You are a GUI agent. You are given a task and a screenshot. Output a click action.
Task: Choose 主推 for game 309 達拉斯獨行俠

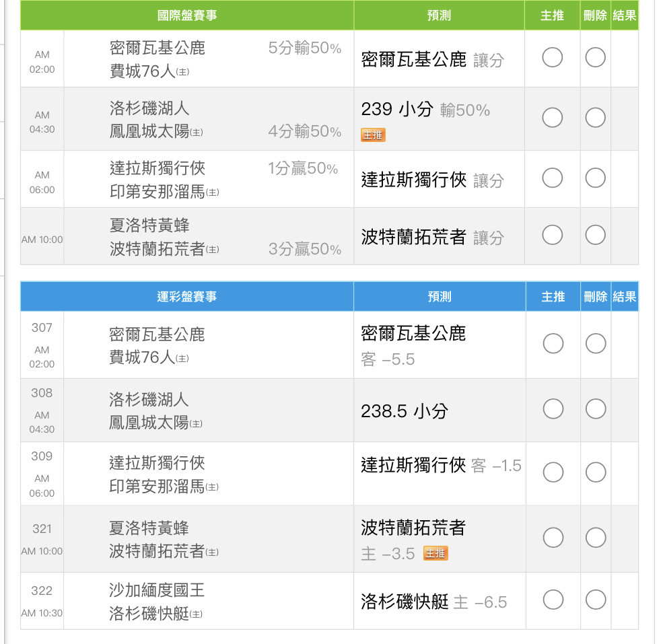tap(553, 472)
